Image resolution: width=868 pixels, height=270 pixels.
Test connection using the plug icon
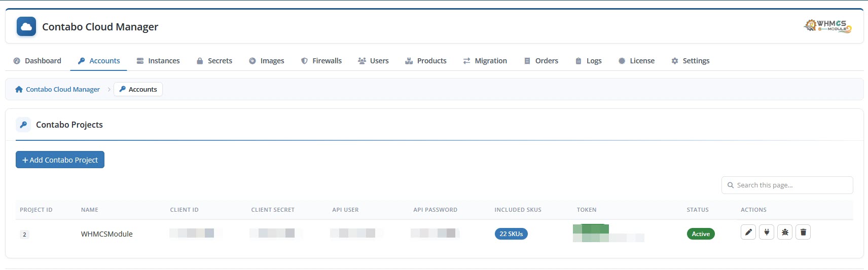pyautogui.click(x=767, y=232)
